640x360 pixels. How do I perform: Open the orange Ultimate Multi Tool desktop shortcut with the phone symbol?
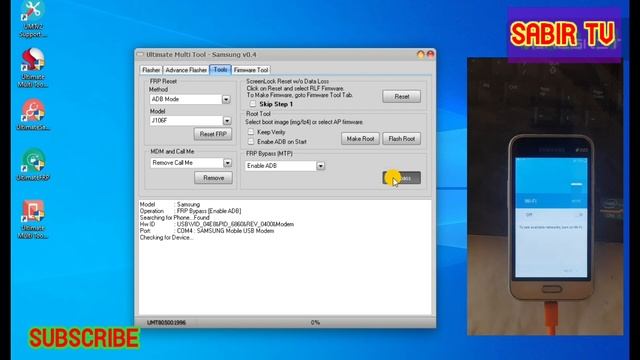[33, 219]
